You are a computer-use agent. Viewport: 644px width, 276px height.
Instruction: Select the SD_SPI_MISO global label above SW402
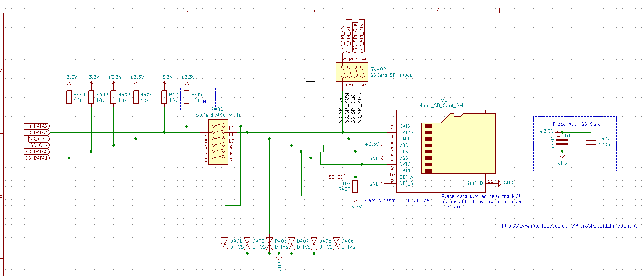coord(362,36)
